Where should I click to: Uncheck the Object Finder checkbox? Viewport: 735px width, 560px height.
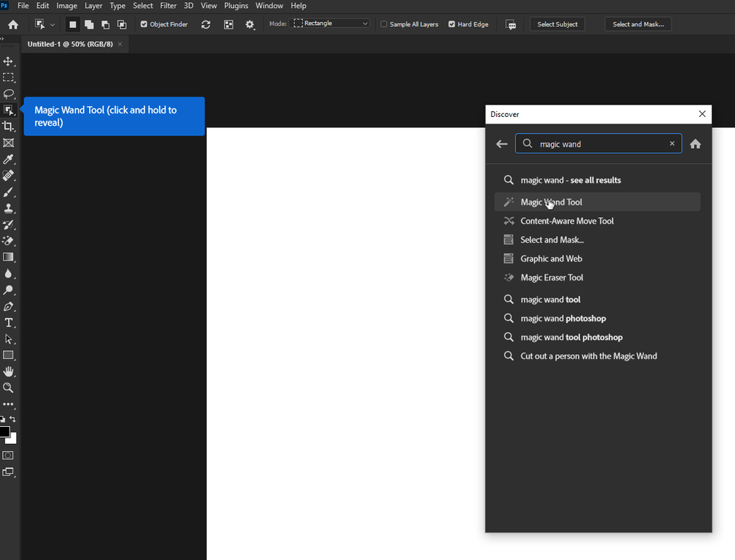pos(144,24)
